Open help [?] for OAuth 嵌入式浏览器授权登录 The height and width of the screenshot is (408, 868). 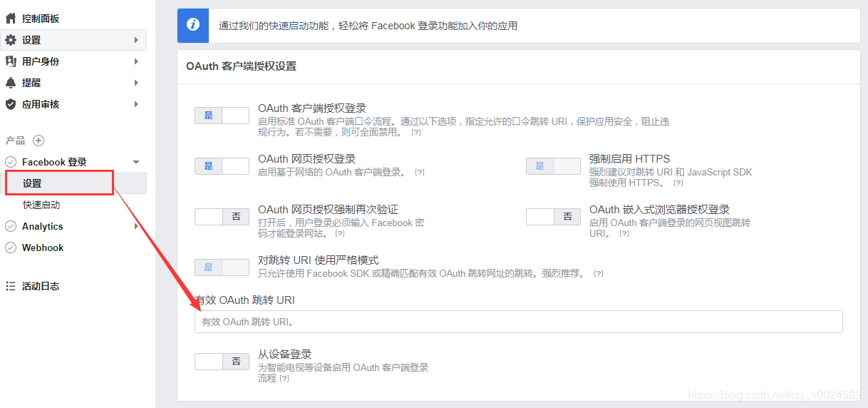pos(624,233)
